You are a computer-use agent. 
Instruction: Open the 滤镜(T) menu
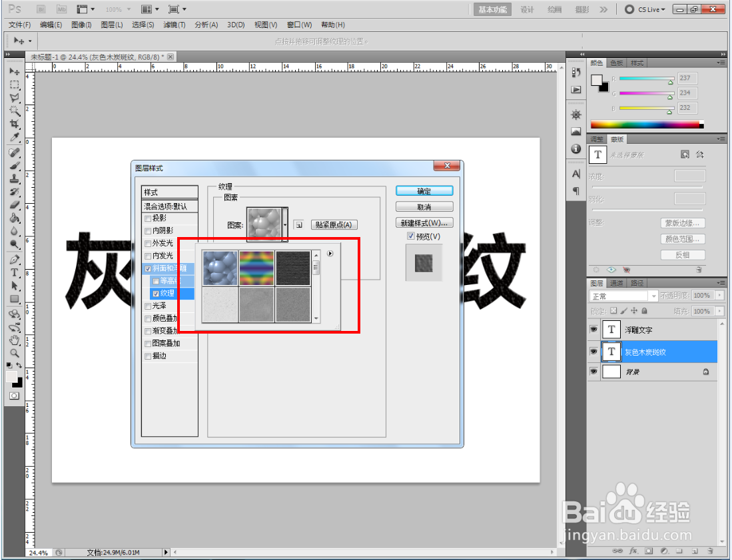[x=174, y=25]
